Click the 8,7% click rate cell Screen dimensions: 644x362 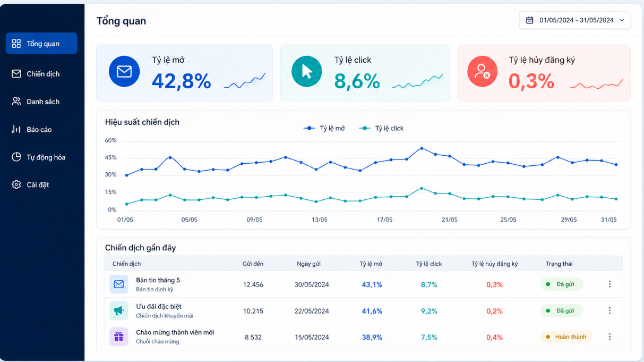[x=429, y=284]
